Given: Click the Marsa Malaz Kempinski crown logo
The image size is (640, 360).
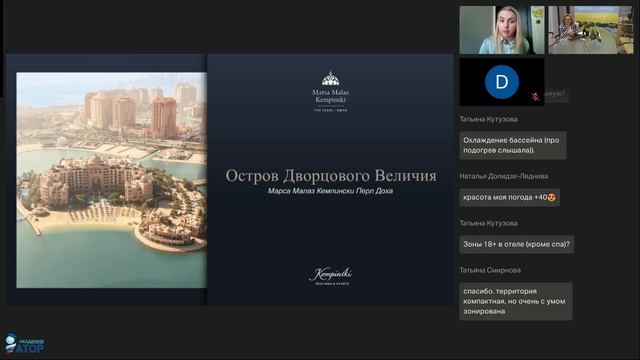Looking at the screenshot, I should coord(330,91).
